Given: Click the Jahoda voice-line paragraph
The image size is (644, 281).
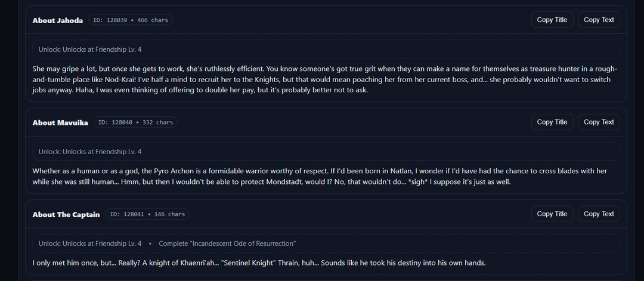Looking at the screenshot, I should coord(326,79).
